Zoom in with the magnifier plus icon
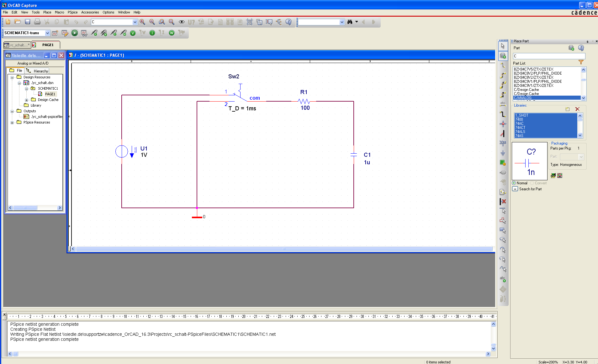This screenshot has height=364, width=598. click(142, 22)
